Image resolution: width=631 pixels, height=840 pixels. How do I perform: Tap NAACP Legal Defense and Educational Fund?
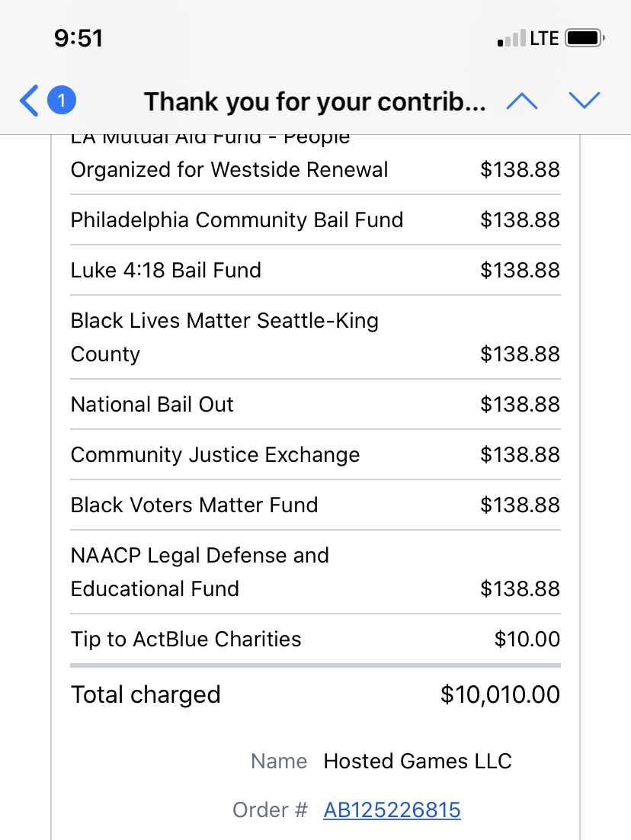(200, 572)
